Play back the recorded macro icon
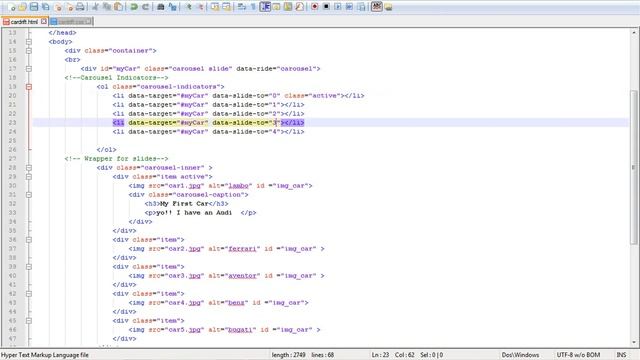Screen dimensions: 640x360 point(338,7)
